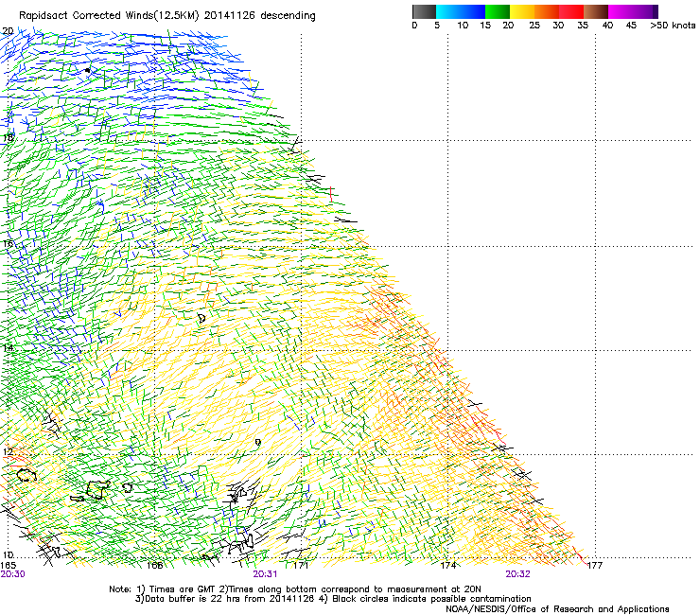Screen dimensions: 700x615
Task: Click the small island outline just above 14N
Action: [x=201, y=318]
